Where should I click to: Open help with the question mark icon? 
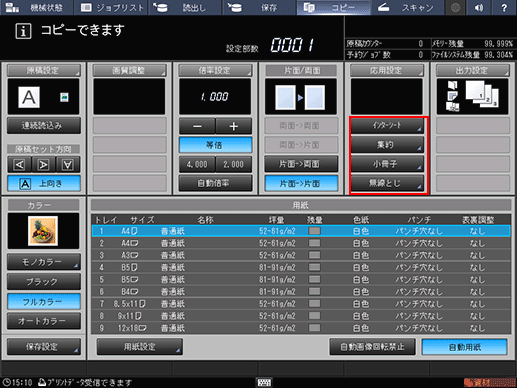coord(504,7)
